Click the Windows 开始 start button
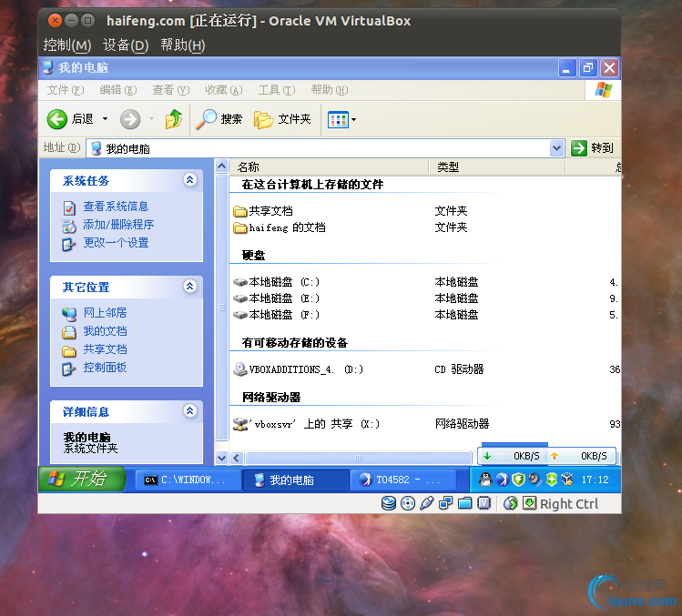The height and width of the screenshot is (616, 682). coord(82,480)
